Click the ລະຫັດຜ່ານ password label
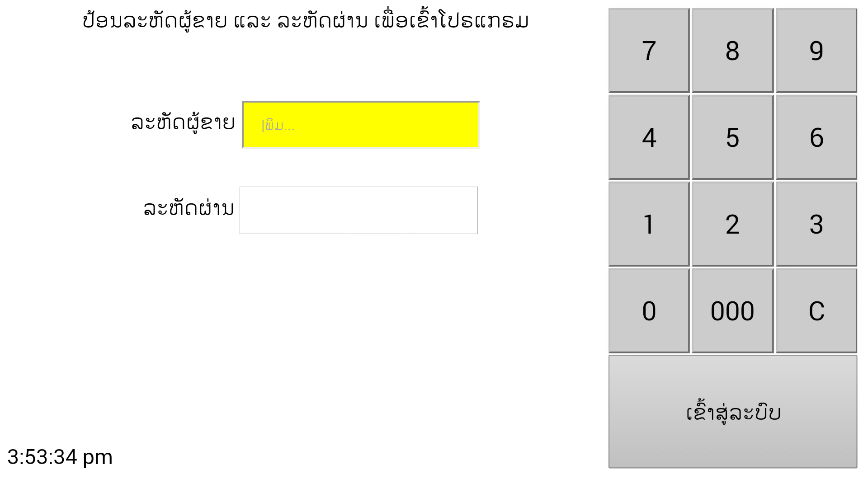Image resolution: width=868 pixels, height=488 pixels. pos(189,209)
